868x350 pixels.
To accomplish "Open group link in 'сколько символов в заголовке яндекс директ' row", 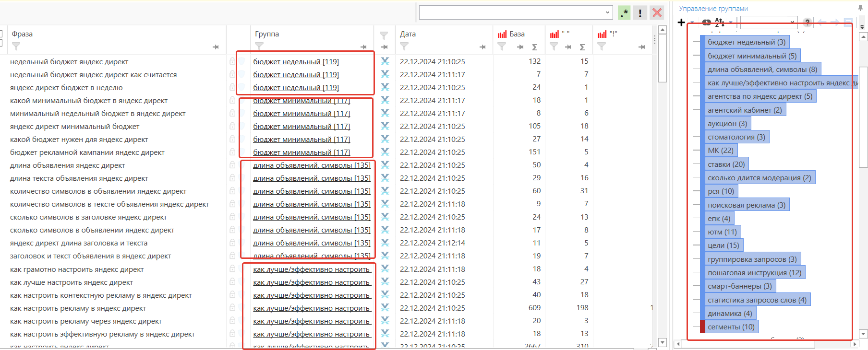I will click(x=312, y=217).
